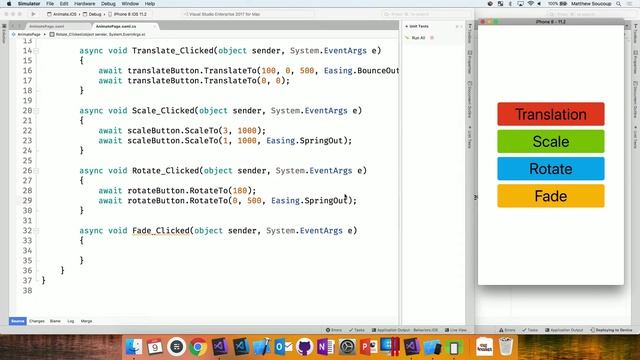
Task: Tap the yellow Fade button in simulator
Action: coord(551,196)
